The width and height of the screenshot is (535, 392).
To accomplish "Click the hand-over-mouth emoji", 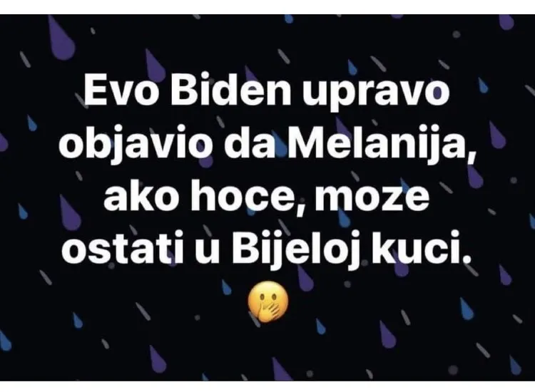I will click(x=267, y=301).
